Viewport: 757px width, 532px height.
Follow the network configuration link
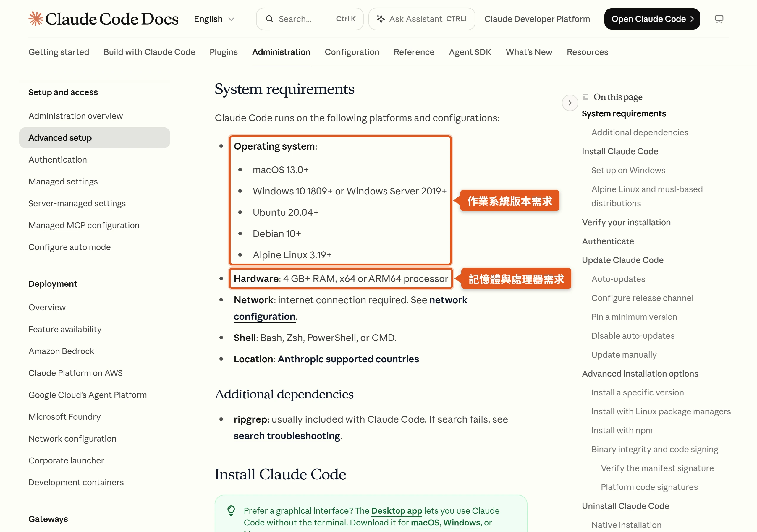(448, 300)
